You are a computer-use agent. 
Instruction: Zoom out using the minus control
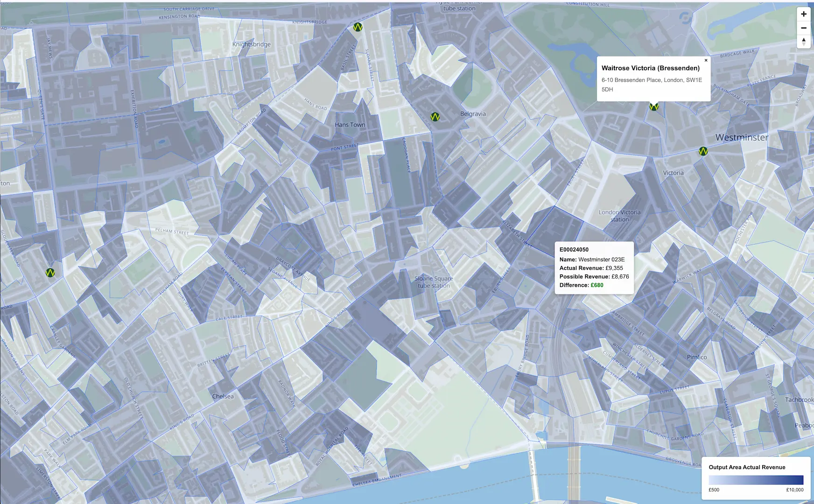[804, 28]
